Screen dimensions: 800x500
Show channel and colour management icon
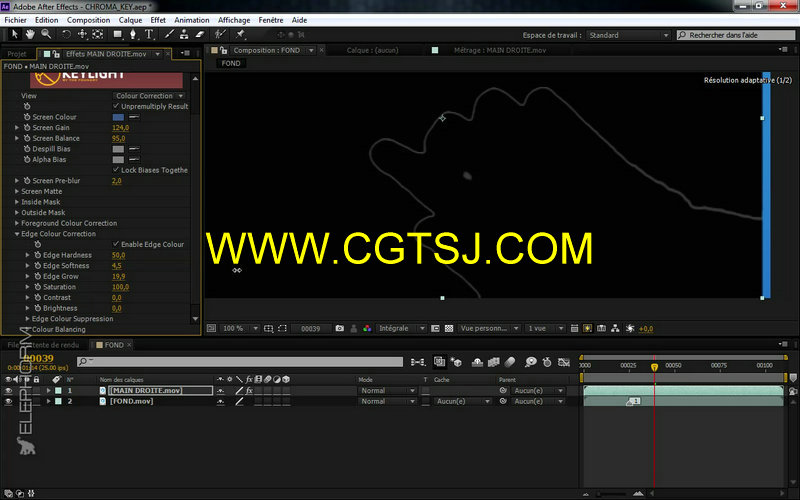click(x=367, y=329)
